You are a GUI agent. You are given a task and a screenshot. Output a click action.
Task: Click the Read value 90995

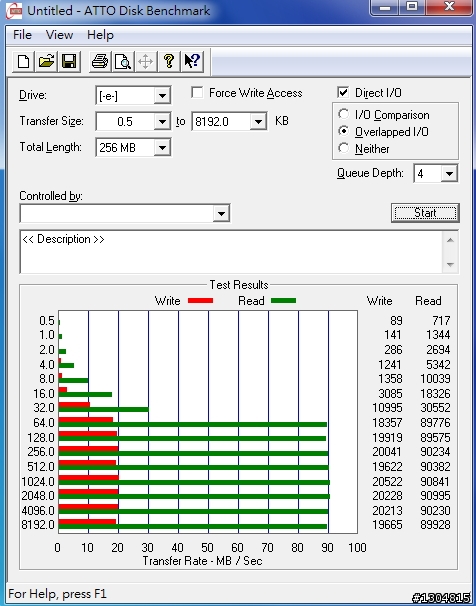pyautogui.click(x=435, y=495)
